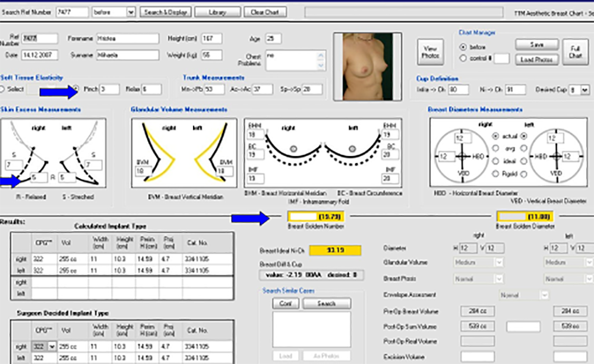Click the right breast diameter crosshair diagram
The height and width of the screenshot is (364, 594).
463,156
